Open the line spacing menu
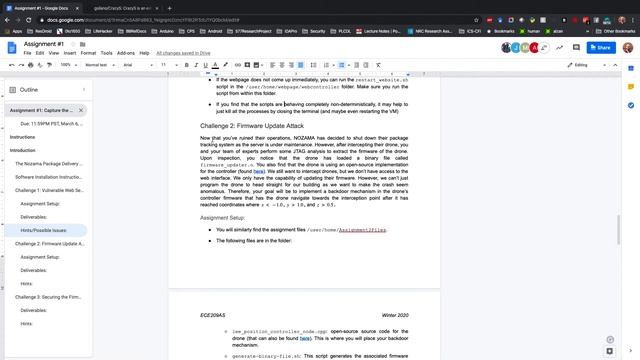The width and height of the screenshot is (640, 360). 313,65
